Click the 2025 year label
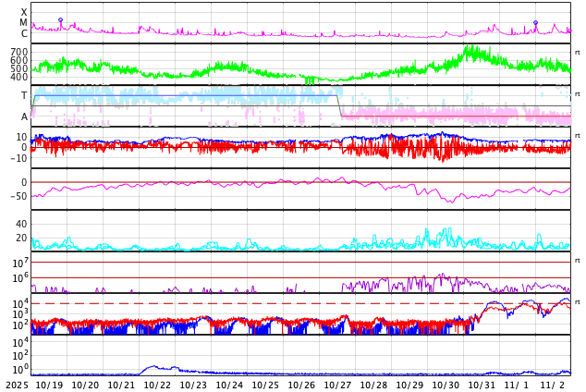The height and width of the screenshot is (392, 586). [x=18, y=385]
